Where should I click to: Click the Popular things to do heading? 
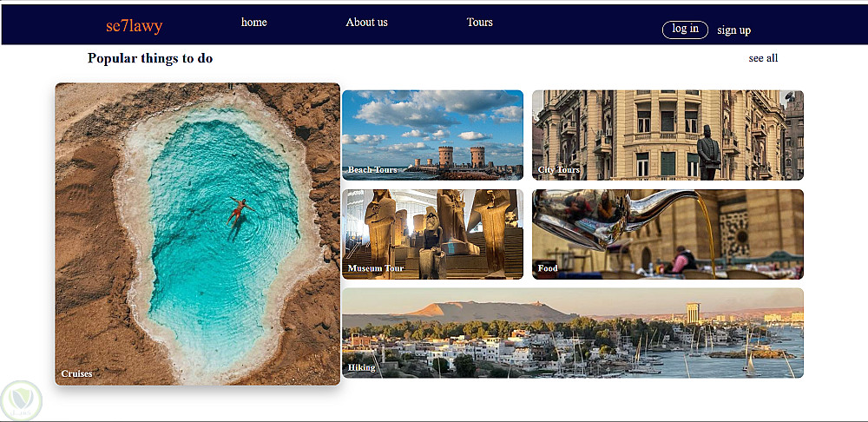pos(150,58)
